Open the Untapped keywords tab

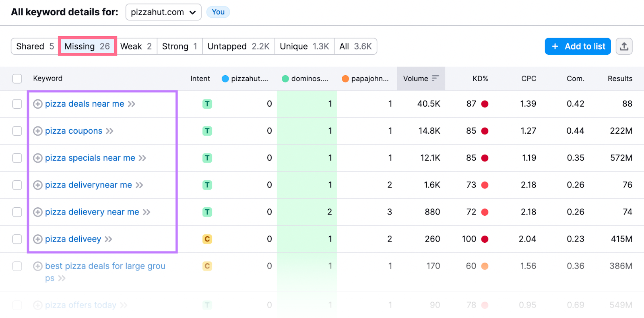tap(238, 46)
